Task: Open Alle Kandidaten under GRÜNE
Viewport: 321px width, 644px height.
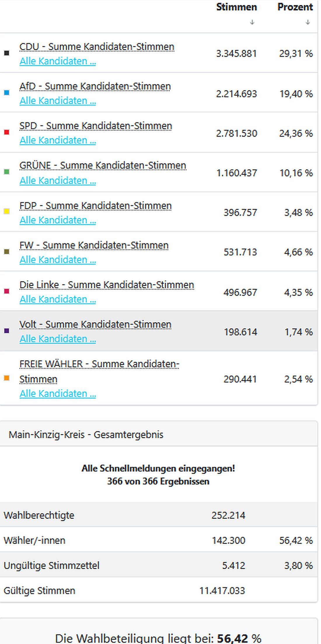Action: [58, 181]
